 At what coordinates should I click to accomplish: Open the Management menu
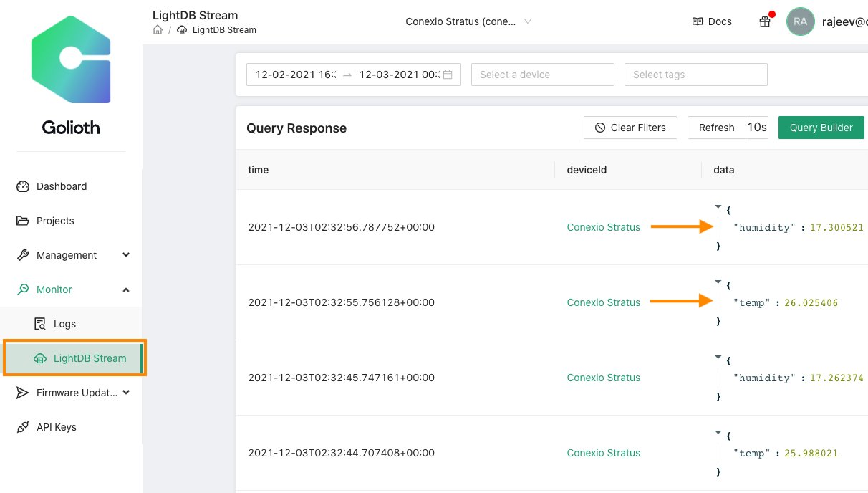[x=71, y=255]
